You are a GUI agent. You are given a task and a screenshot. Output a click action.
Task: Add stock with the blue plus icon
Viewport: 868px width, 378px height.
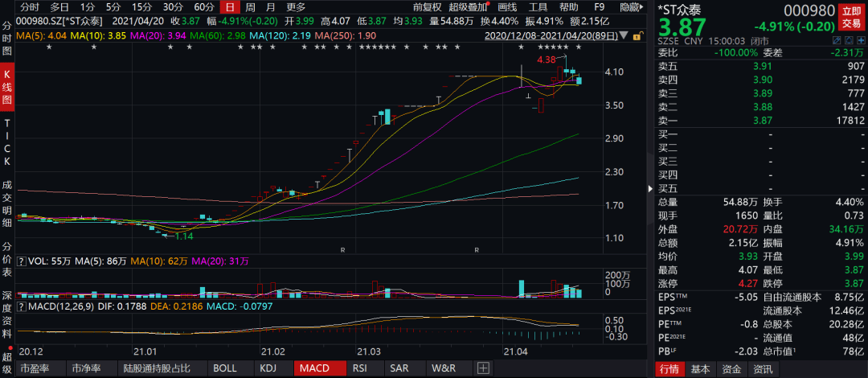point(862,42)
